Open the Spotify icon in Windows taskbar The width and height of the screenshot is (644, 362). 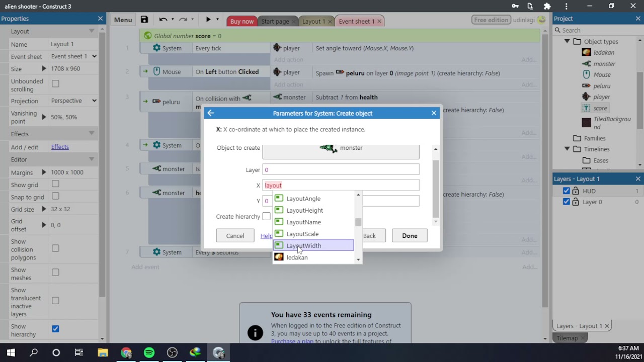[x=149, y=352]
